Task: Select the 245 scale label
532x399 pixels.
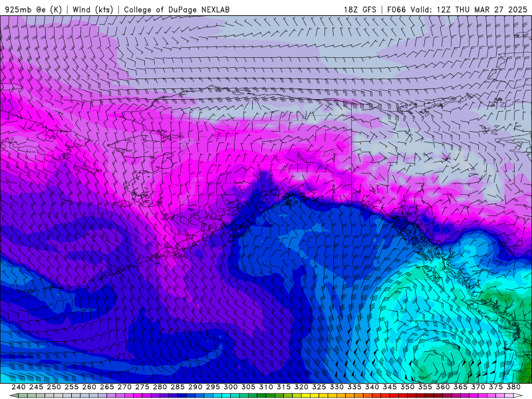Action: pos(36,387)
